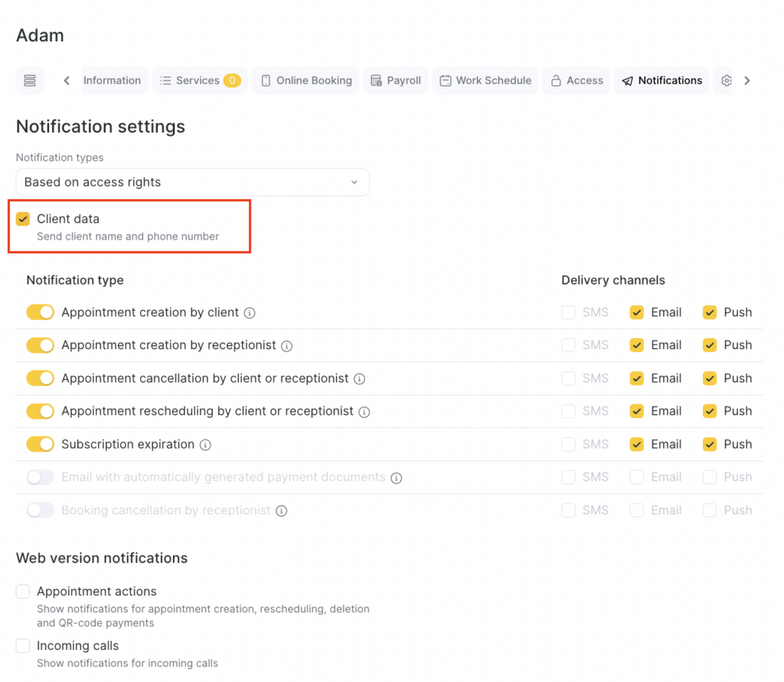
Task: Click info icon beside Appointment rescheduling by client or receptionist
Action: pos(364,412)
